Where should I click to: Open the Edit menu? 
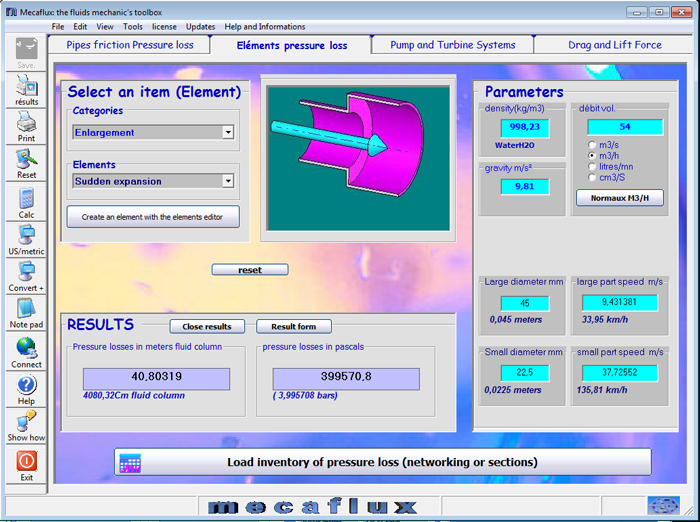point(80,27)
